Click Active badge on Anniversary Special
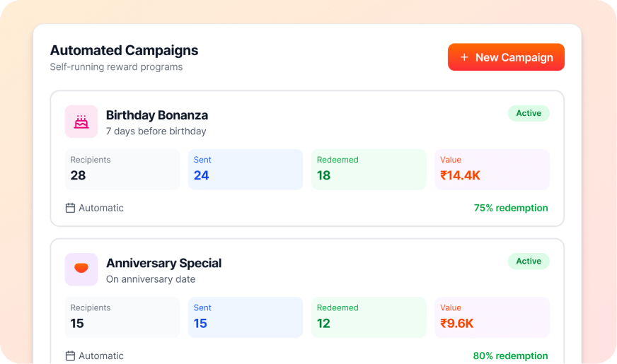The image size is (617, 364). (528, 261)
